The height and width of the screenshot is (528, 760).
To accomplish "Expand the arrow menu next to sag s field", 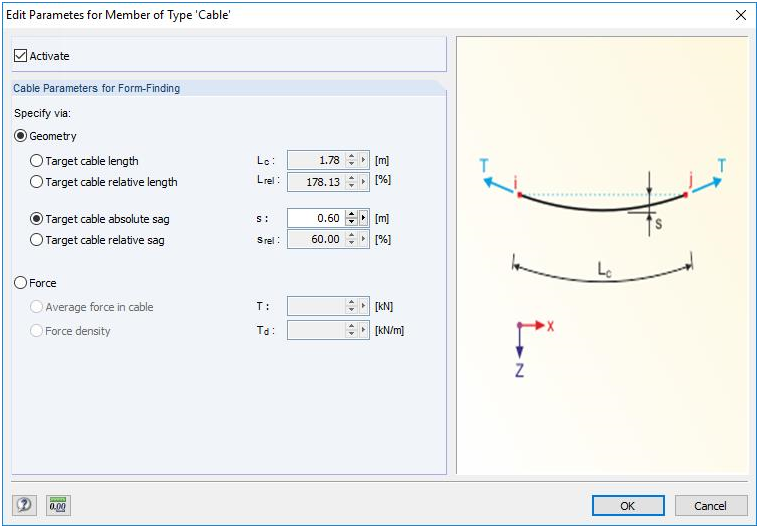I will coord(364,218).
